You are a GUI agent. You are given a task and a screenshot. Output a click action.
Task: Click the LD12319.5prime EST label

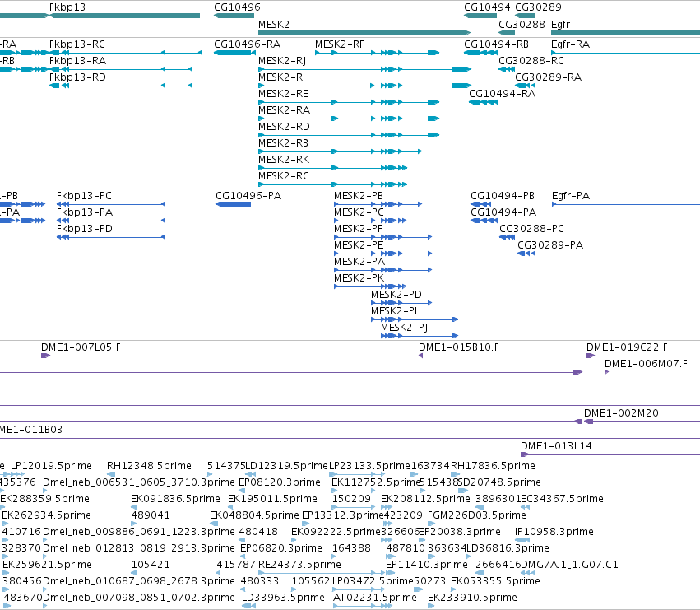pos(286,466)
